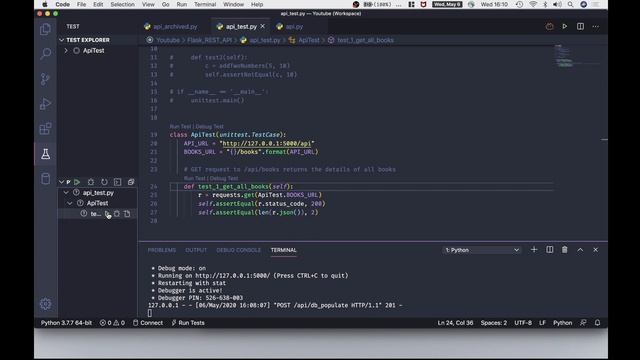The height and width of the screenshot is (360, 640).
Task: Open the Run and Debug view
Action: (x=45, y=104)
